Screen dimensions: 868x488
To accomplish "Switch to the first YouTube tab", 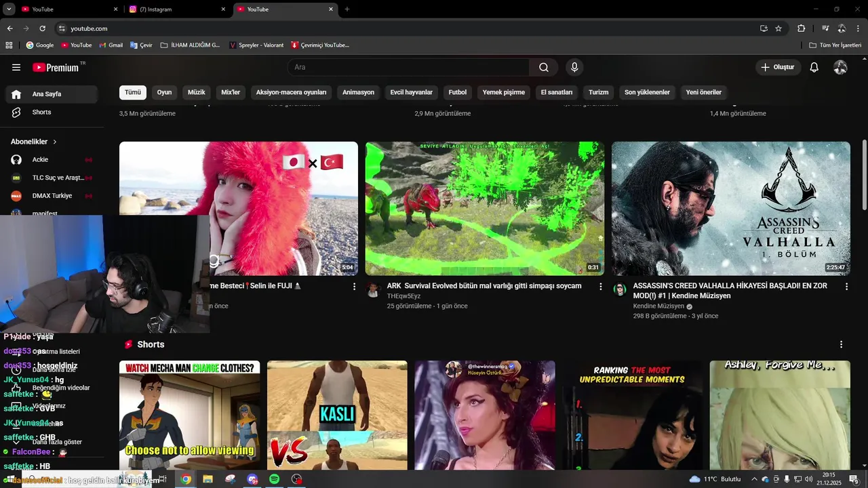I will point(68,9).
